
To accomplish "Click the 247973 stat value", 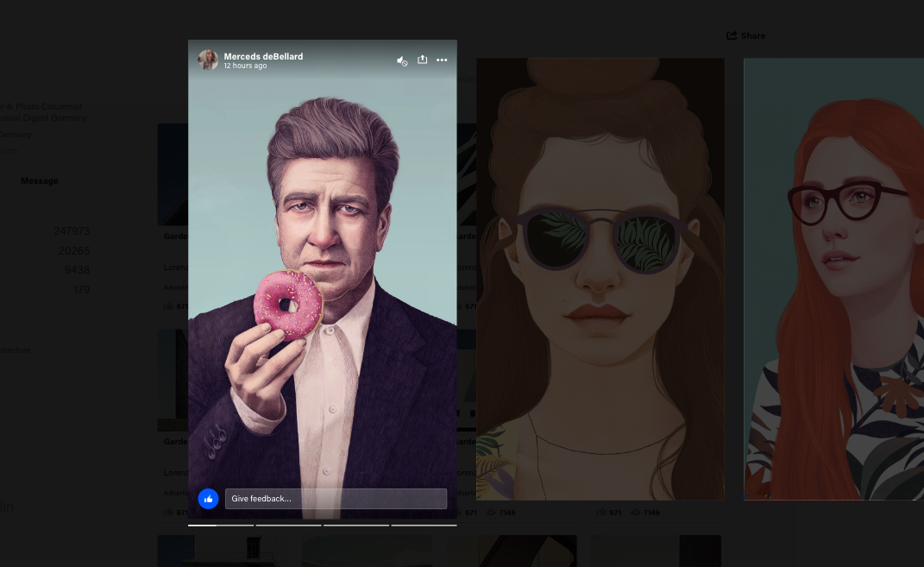I will tap(72, 231).
